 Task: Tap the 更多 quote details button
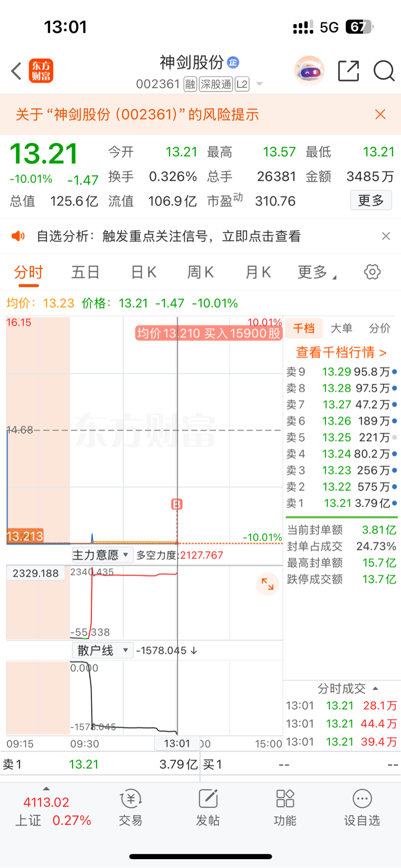[371, 200]
